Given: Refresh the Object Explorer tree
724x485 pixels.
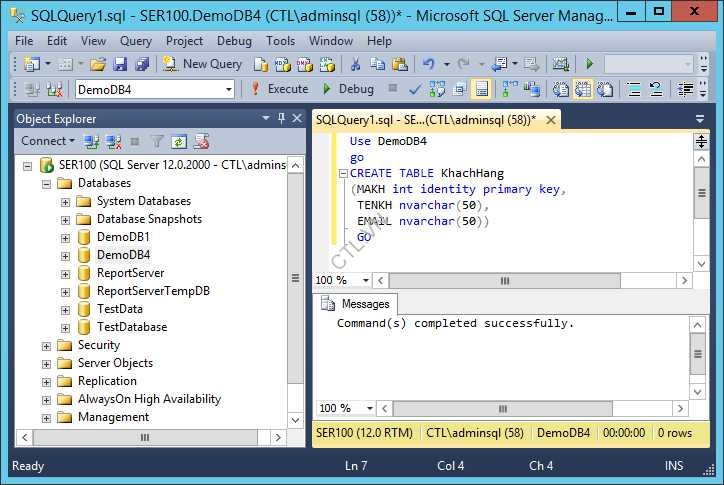Looking at the screenshot, I should (179, 141).
